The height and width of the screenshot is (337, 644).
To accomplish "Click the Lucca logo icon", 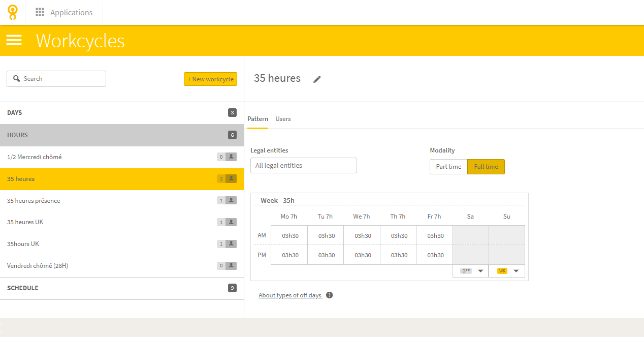I will (x=12, y=12).
